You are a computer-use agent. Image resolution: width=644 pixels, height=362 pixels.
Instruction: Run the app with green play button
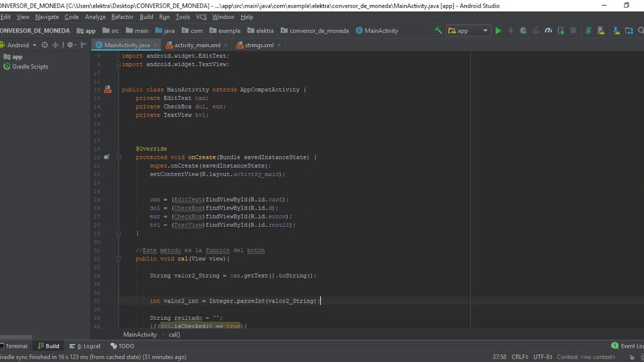498,31
